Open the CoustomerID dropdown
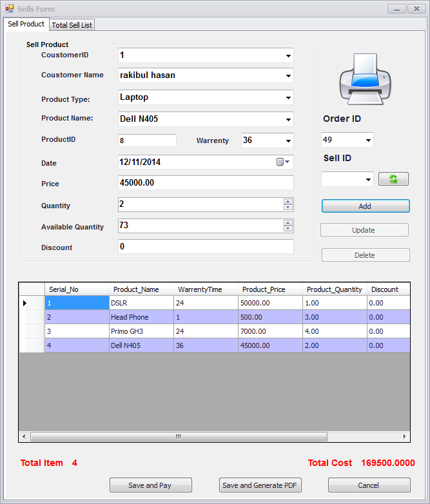430x504 pixels. click(x=288, y=55)
